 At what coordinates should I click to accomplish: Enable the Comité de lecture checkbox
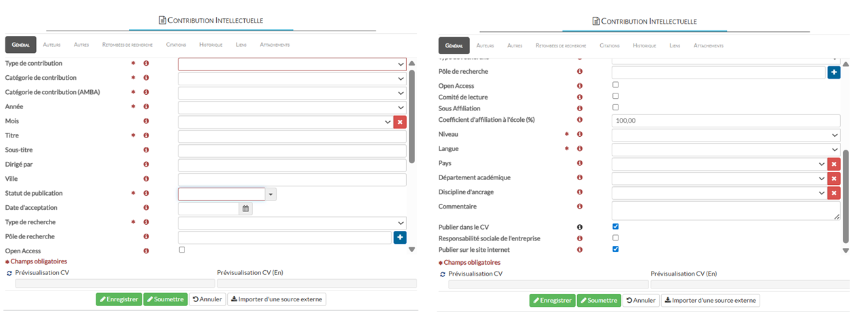[615, 96]
